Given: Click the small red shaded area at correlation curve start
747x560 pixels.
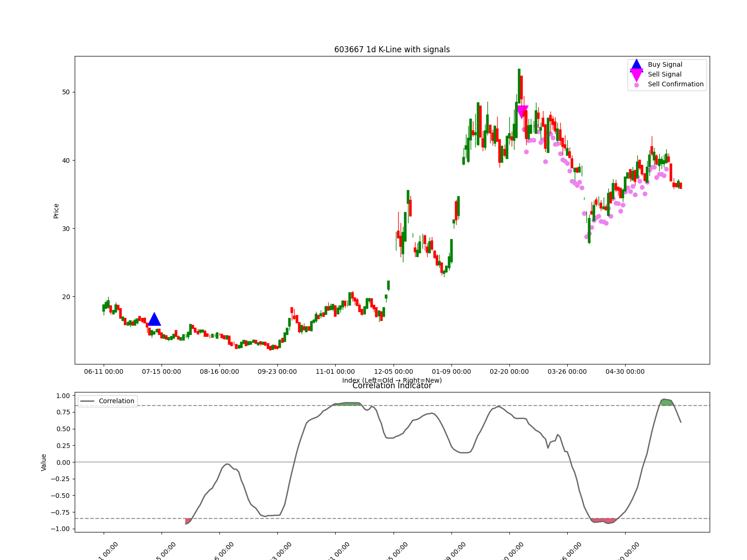Looking at the screenshot, I should click(x=188, y=521).
